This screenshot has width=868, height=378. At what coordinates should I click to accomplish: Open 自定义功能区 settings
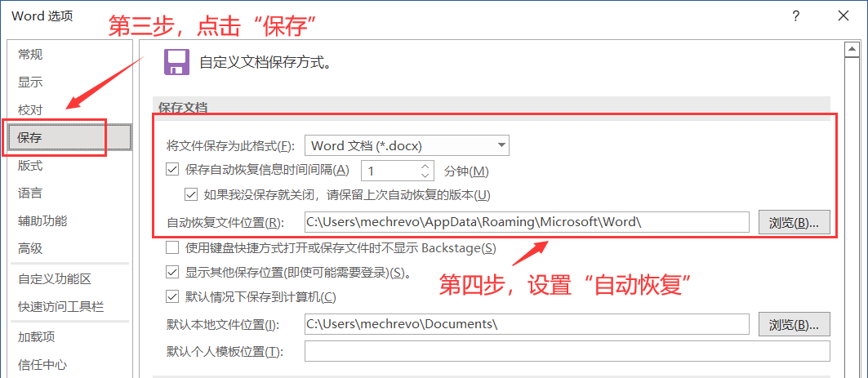tap(54, 279)
